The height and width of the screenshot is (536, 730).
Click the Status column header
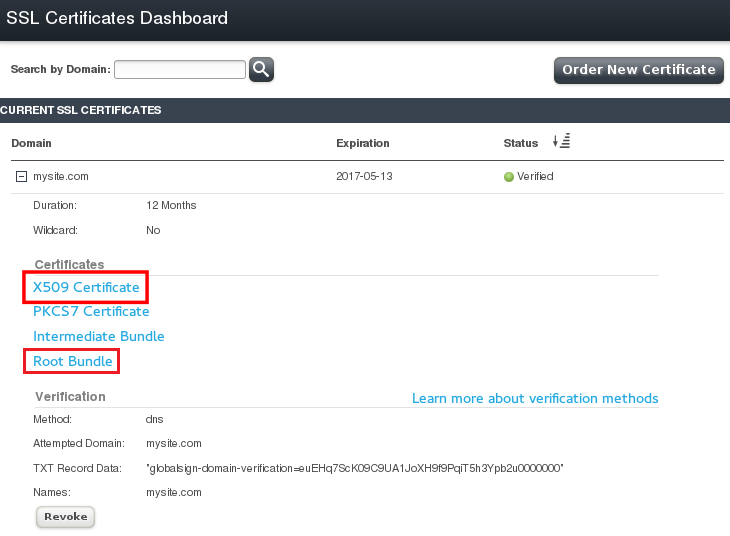pyautogui.click(x=520, y=143)
